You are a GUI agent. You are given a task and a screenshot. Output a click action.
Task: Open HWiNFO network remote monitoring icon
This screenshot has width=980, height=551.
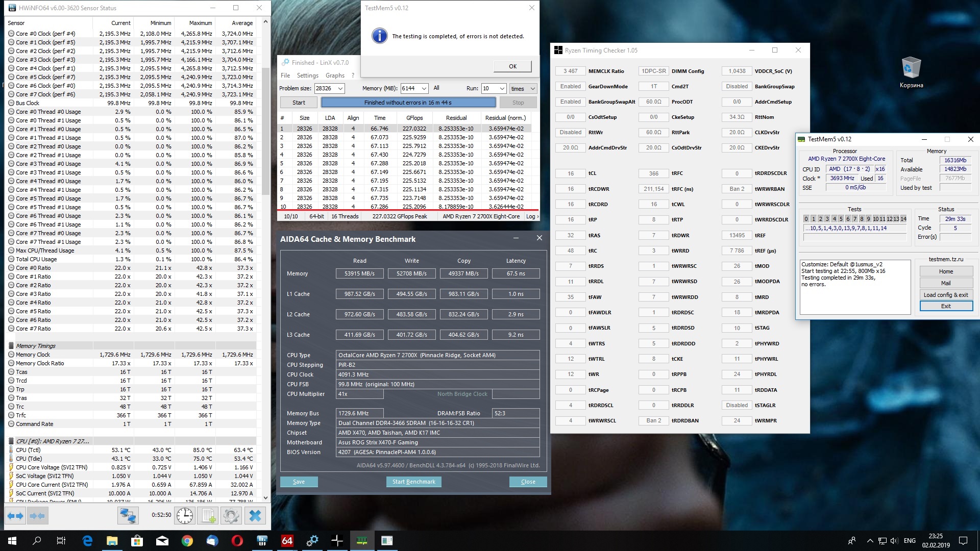tap(128, 516)
